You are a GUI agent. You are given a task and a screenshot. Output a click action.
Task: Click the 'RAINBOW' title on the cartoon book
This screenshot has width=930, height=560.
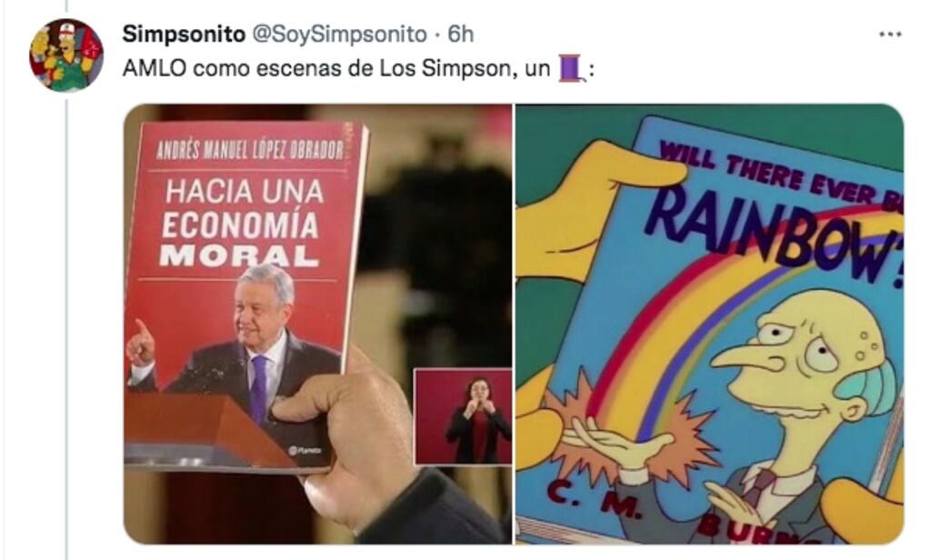click(774, 235)
